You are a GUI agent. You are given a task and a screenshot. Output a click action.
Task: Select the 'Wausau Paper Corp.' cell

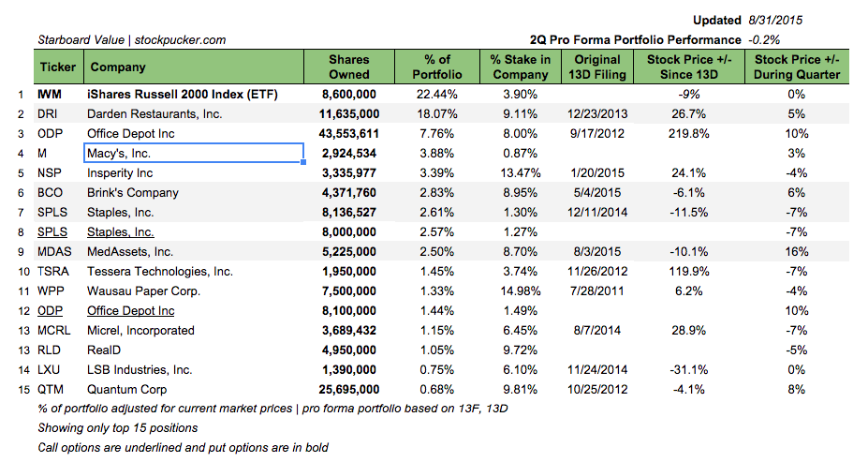(x=144, y=291)
